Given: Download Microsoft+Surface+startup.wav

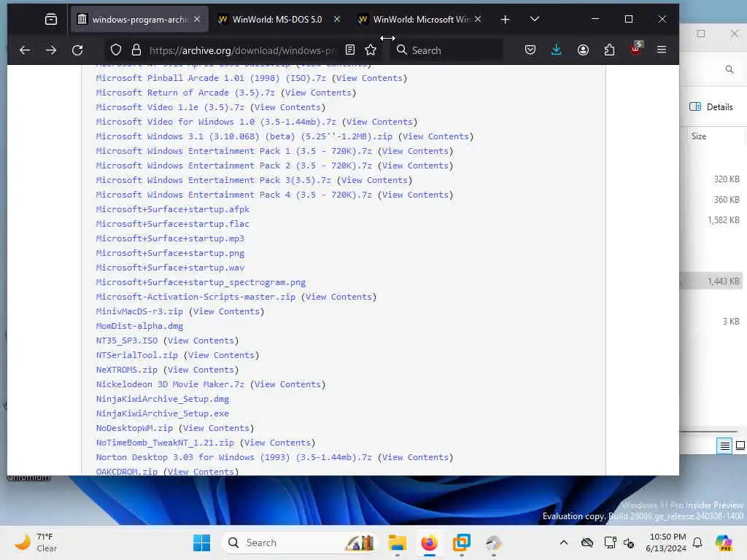Looking at the screenshot, I should pos(170,268).
